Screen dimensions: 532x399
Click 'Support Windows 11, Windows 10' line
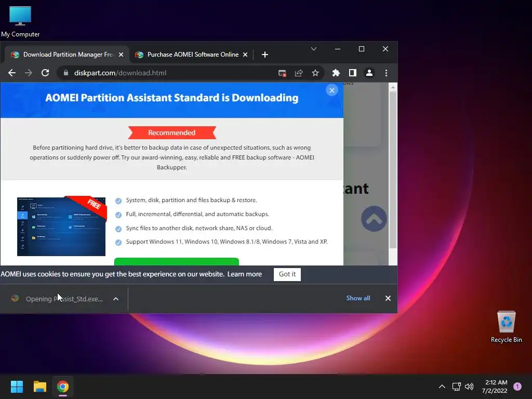[x=227, y=242]
